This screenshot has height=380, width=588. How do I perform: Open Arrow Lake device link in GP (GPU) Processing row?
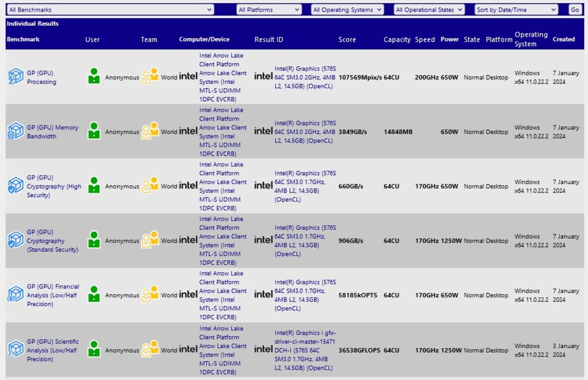pos(223,77)
